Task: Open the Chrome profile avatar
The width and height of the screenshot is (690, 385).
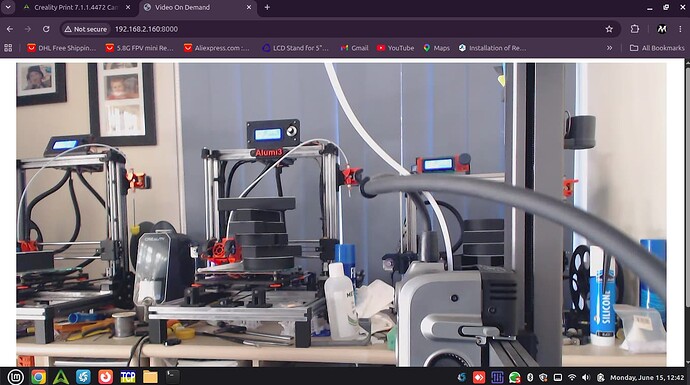Action: pyautogui.click(x=661, y=29)
